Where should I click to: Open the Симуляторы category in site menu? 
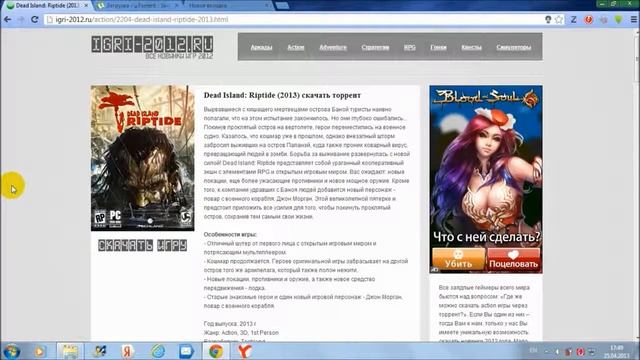click(x=513, y=47)
